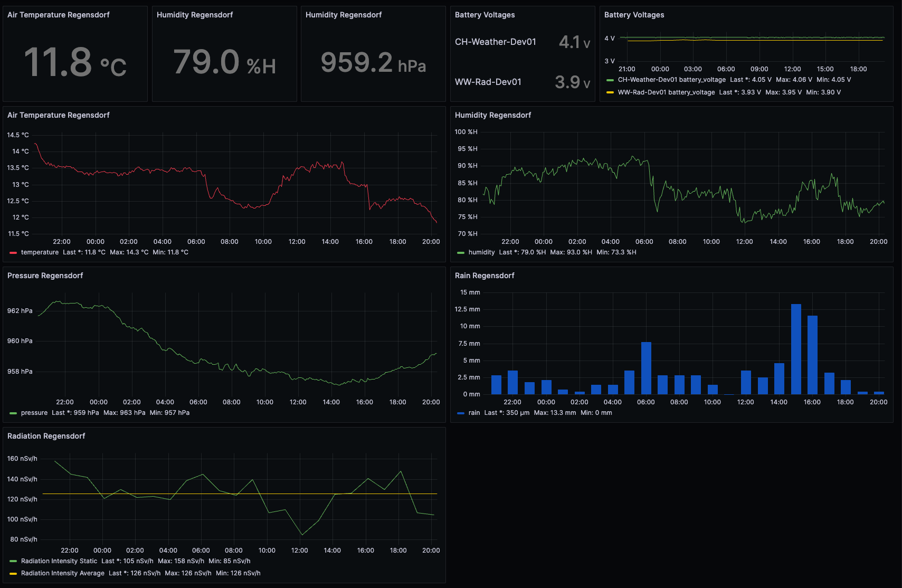Viewport: 902px width, 588px height.
Task: Toggle the Radiation Intensity Static series label
Action: (59, 561)
